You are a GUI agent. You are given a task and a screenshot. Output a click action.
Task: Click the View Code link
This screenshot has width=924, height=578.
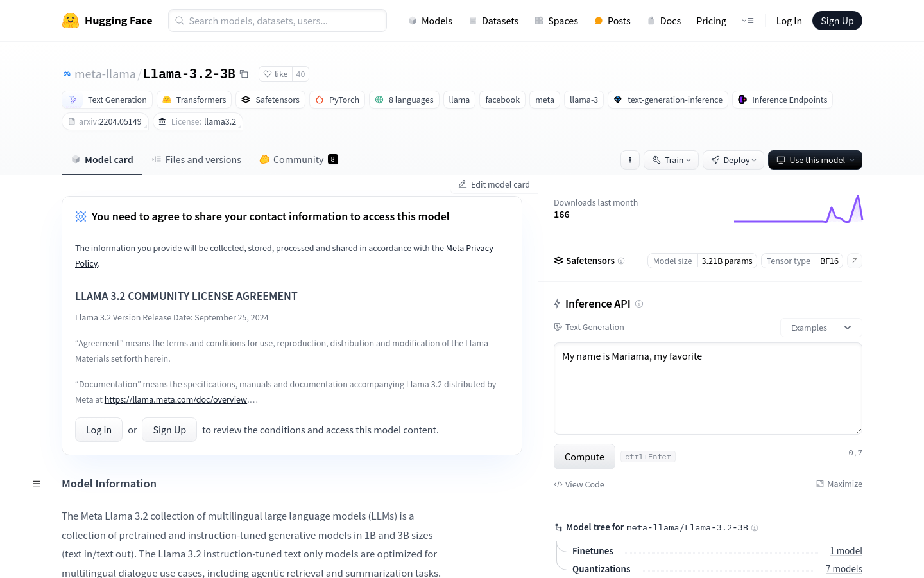point(579,484)
